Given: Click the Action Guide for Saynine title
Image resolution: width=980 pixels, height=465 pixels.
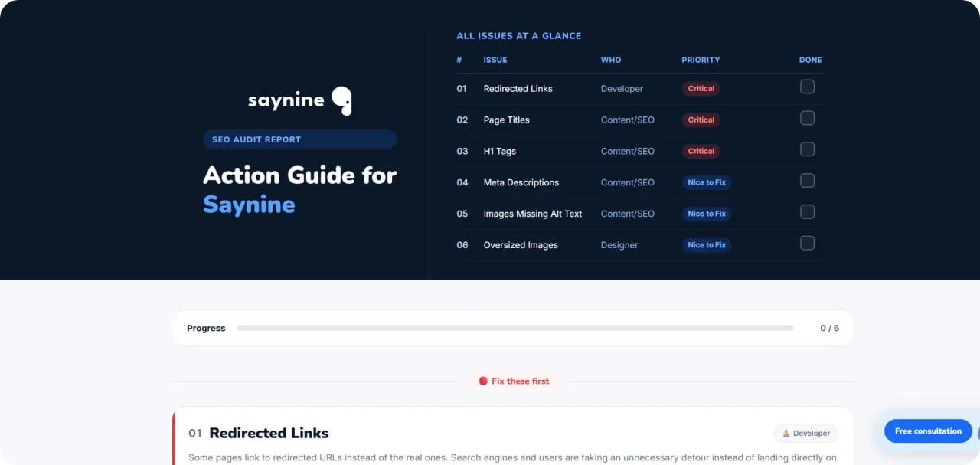Looking at the screenshot, I should [x=300, y=190].
